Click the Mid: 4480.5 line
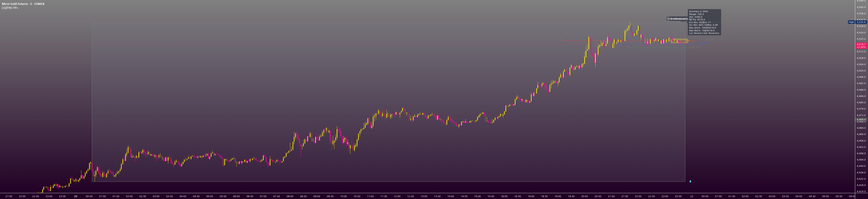 696,17
